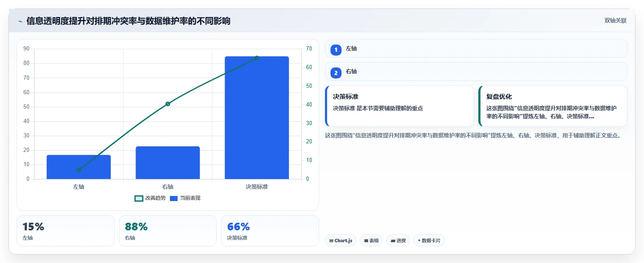This screenshot has width=644, height=263.
Task: Click the 表格 tag
Action: coord(371,241)
